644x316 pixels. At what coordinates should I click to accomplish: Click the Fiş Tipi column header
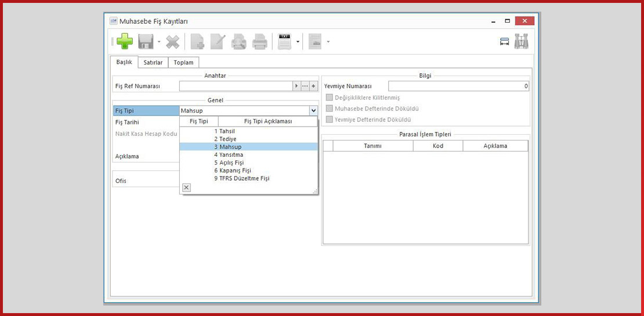199,121
